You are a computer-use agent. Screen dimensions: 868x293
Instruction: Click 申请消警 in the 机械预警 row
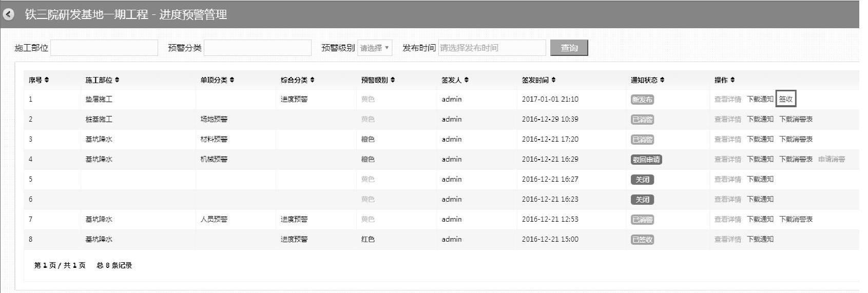coord(832,160)
